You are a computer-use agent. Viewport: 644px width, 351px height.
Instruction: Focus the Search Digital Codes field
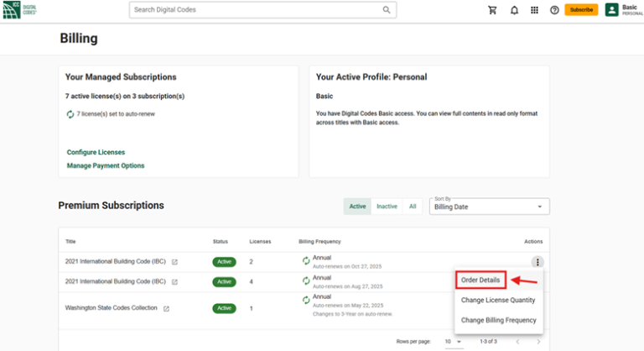pyautogui.click(x=262, y=10)
